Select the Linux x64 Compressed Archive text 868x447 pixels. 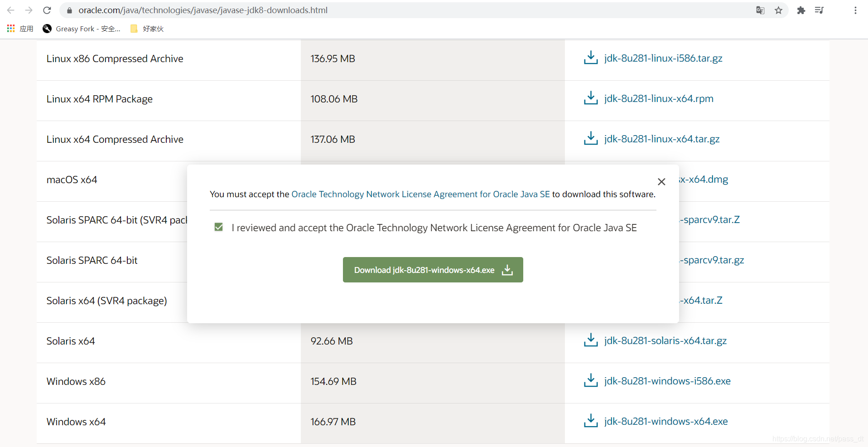click(115, 139)
